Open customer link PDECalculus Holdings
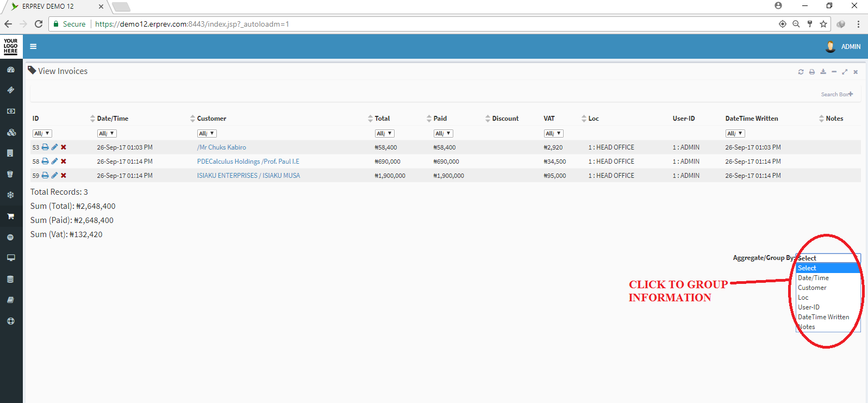The width and height of the screenshot is (868, 403). [248, 162]
